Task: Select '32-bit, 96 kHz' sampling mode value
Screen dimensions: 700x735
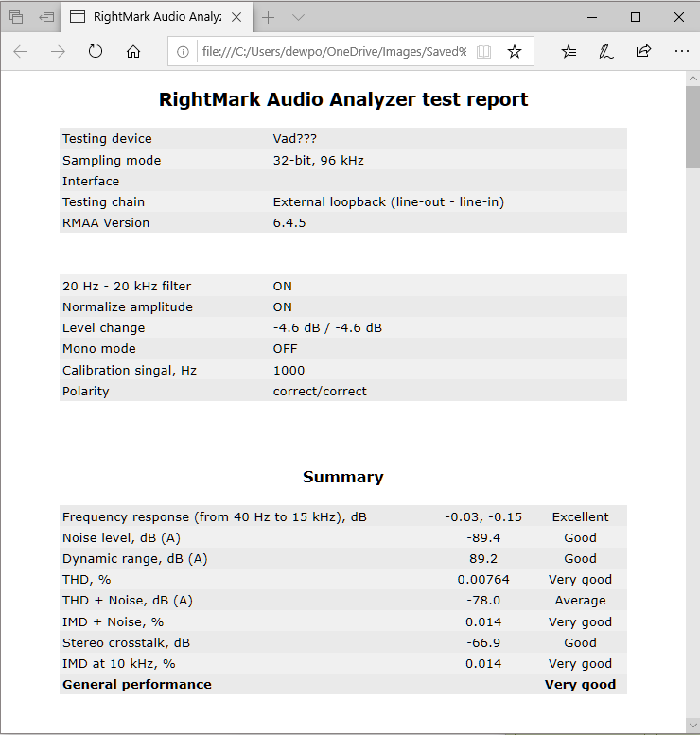Action: pos(319,160)
